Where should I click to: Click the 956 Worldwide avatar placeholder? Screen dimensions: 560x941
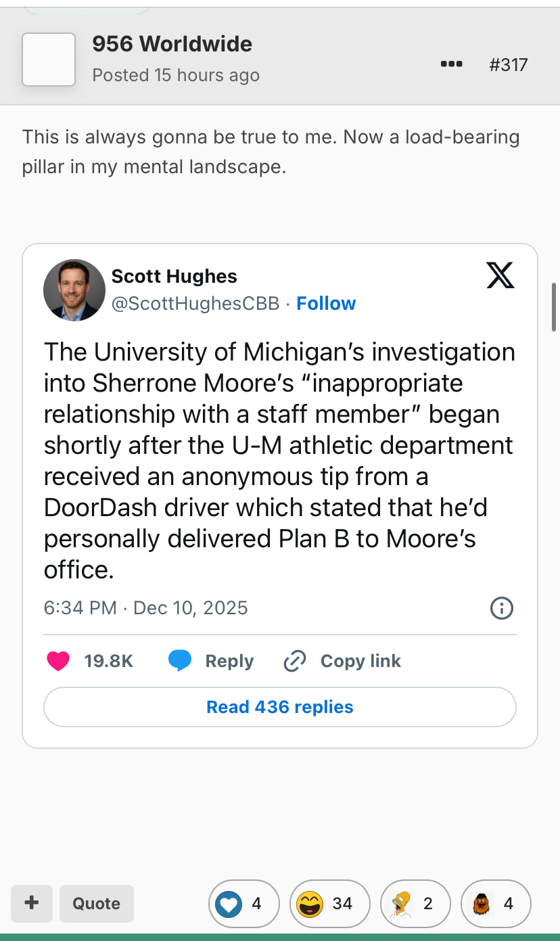point(49,60)
